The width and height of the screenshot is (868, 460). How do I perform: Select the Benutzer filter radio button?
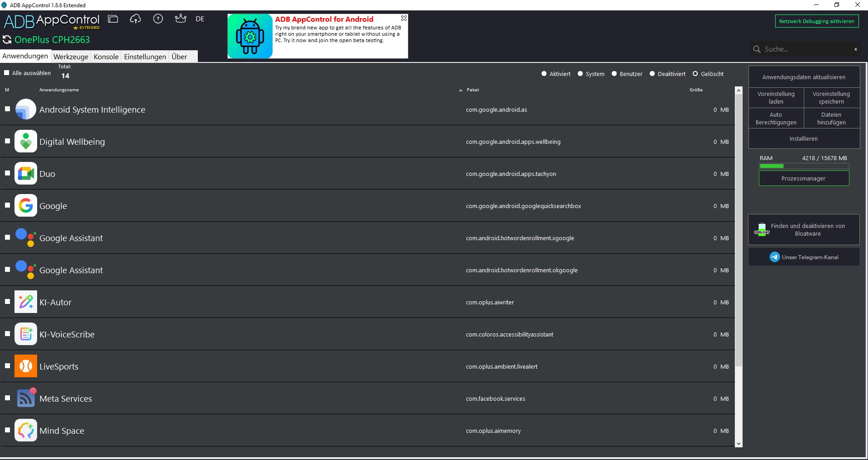[x=614, y=74]
